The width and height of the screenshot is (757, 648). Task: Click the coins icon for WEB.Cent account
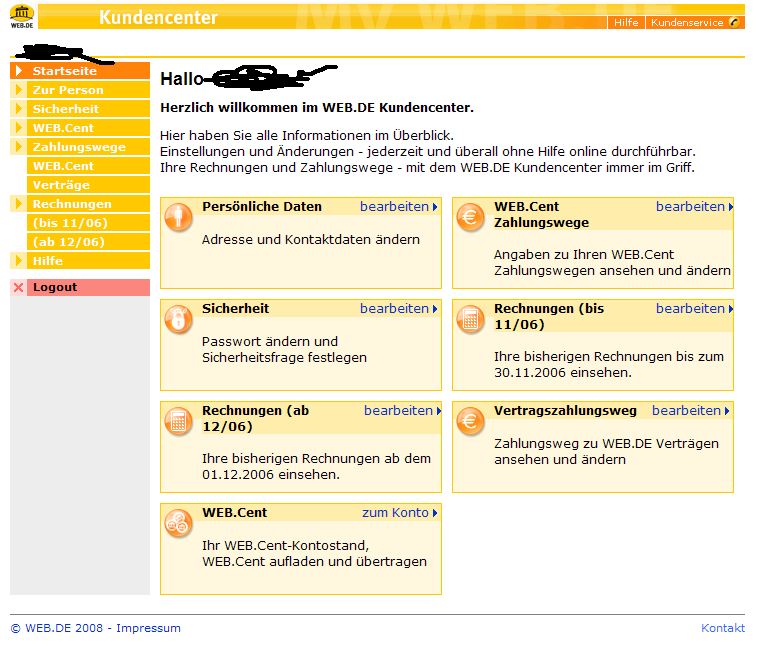[179, 523]
